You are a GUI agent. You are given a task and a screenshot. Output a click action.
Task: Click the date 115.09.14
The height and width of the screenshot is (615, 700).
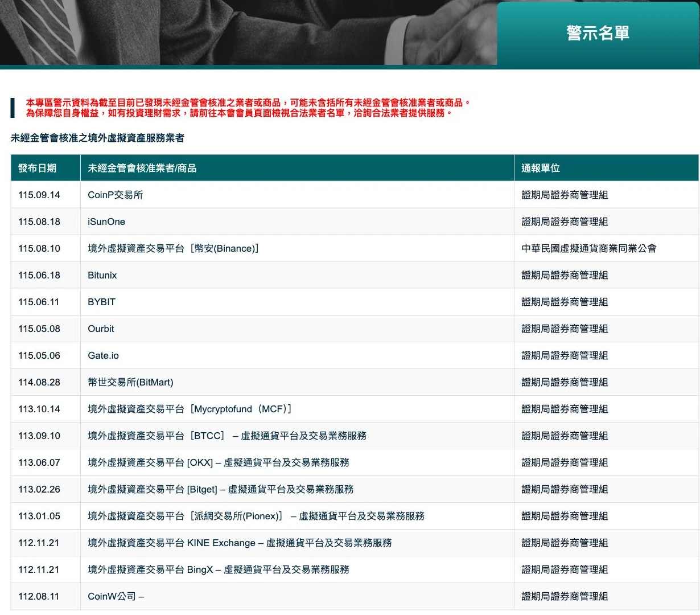click(39, 195)
